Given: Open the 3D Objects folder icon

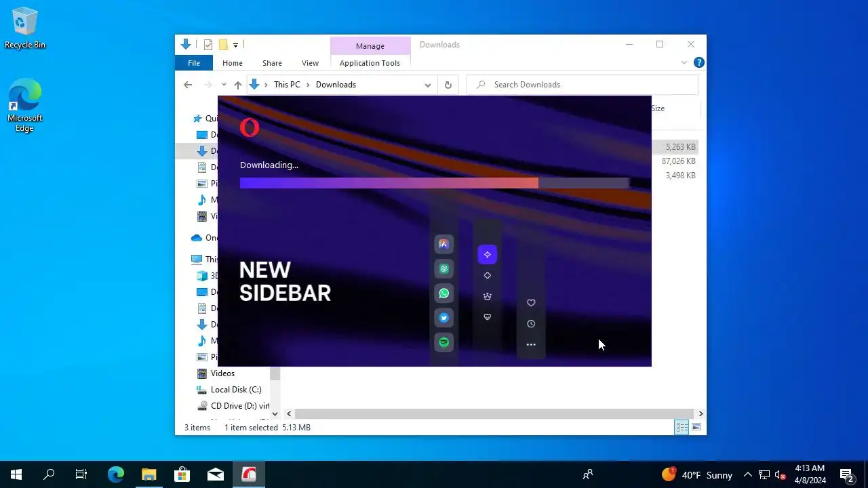Looking at the screenshot, I should (x=202, y=276).
